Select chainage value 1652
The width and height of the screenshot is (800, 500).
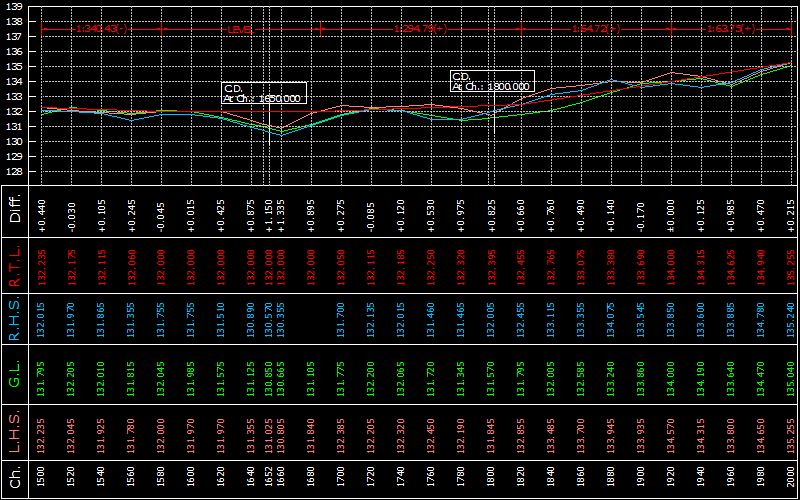[269, 479]
